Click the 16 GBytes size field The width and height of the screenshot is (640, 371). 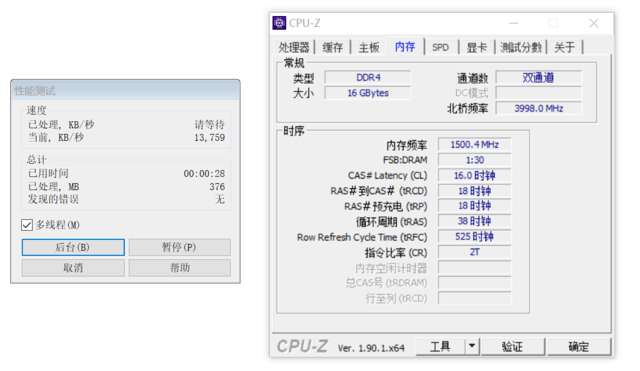tap(368, 93)
